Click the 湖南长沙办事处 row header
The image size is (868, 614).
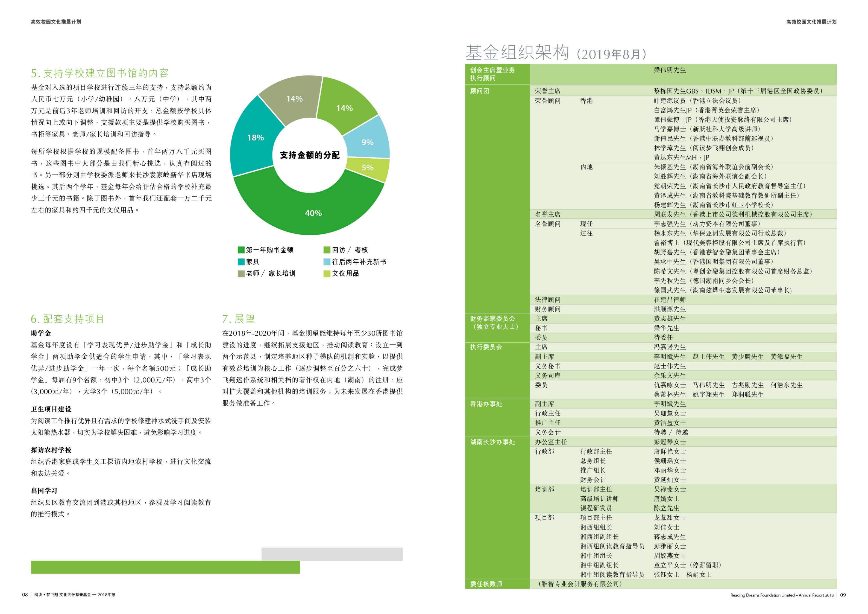492,442
